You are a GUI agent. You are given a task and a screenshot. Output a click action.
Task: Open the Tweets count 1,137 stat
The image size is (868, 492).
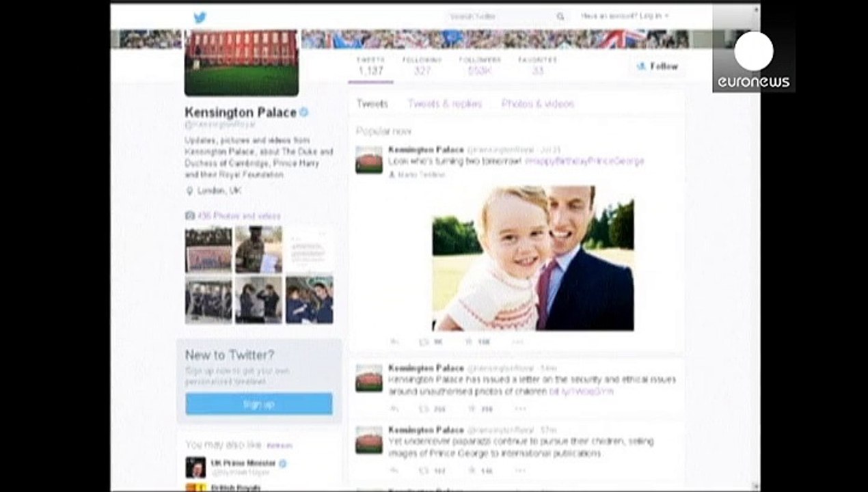370,66
